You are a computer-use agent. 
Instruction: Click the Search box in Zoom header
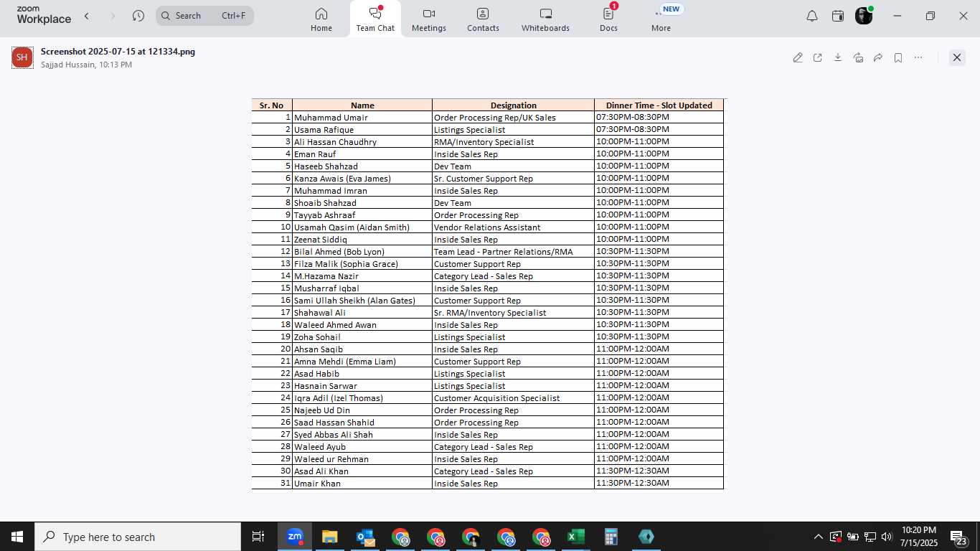[x=204, y=16]
